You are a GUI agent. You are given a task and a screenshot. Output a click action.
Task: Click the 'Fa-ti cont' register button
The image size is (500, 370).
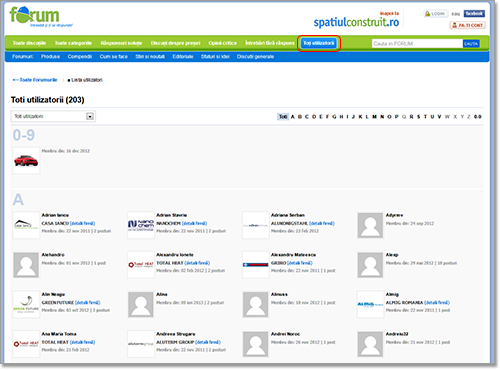[x=467, y=25]
